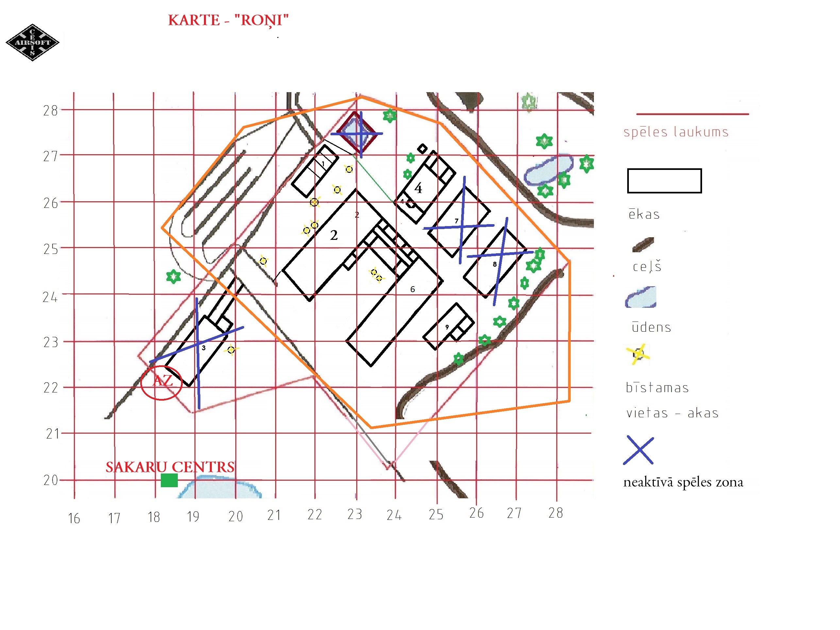
Task: Click the road (ceļš) legend icon
Action: pos(643,244)
